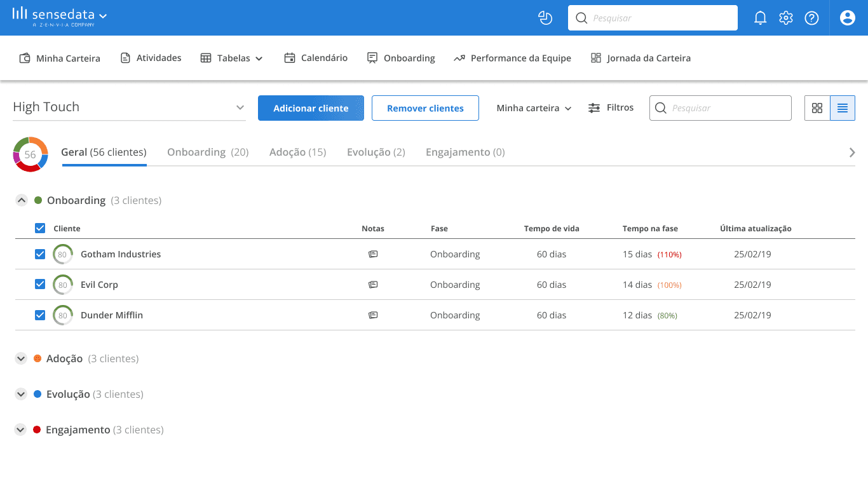Click Remover clientes button

click(x=425, y=108)
